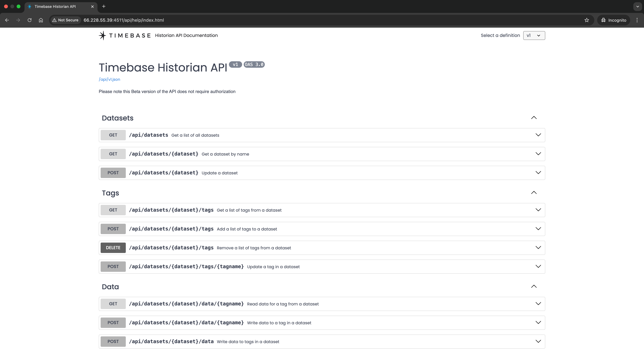Expand POST Write data to tags endpoint

click(x=538, y=341)
